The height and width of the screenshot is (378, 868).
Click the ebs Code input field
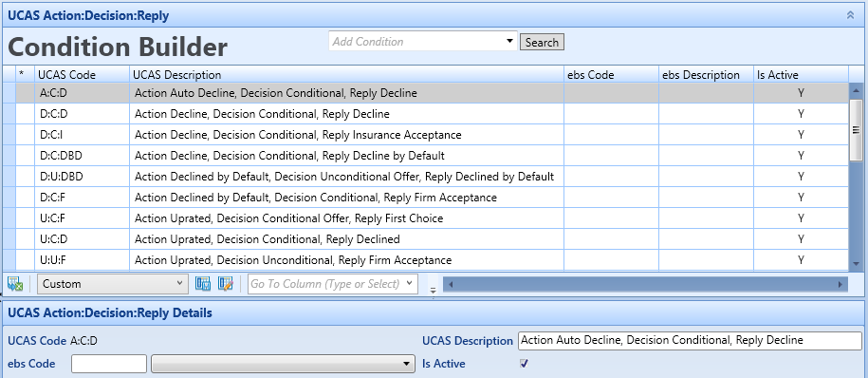(109, 364)
